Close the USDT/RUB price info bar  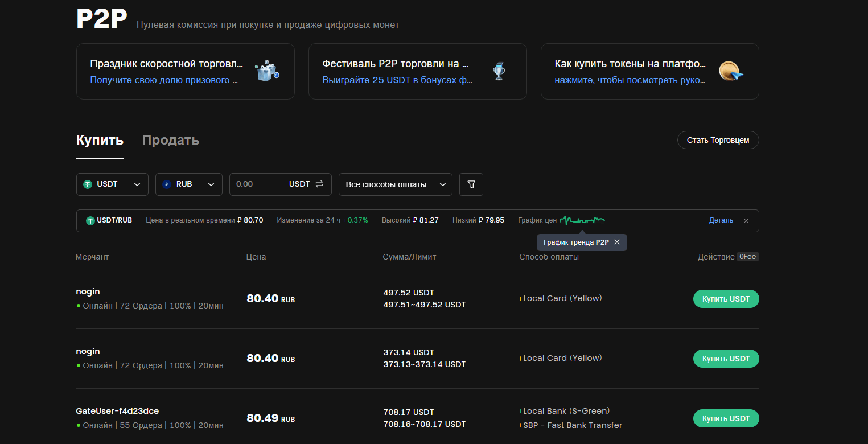point(746,221)
